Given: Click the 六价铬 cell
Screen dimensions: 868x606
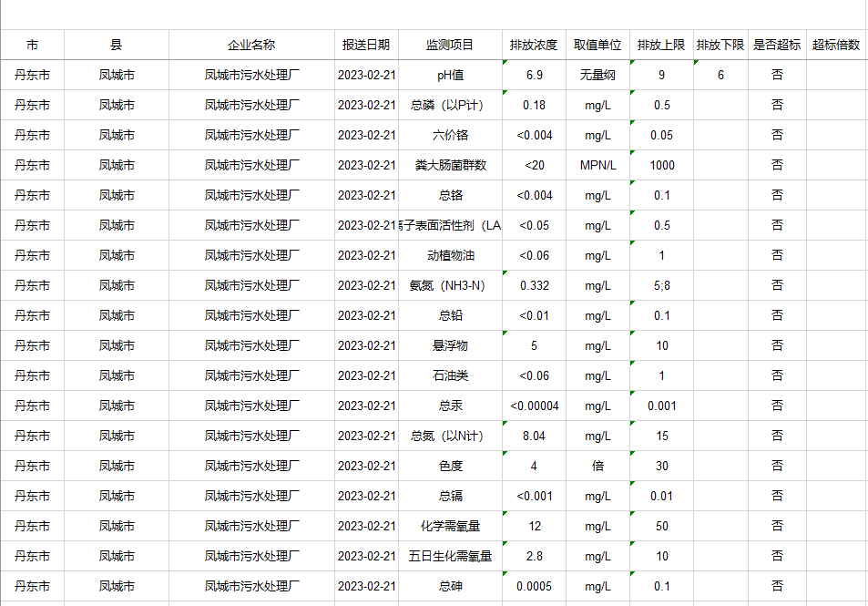Looking at the screenshot, I should [450, 135].
